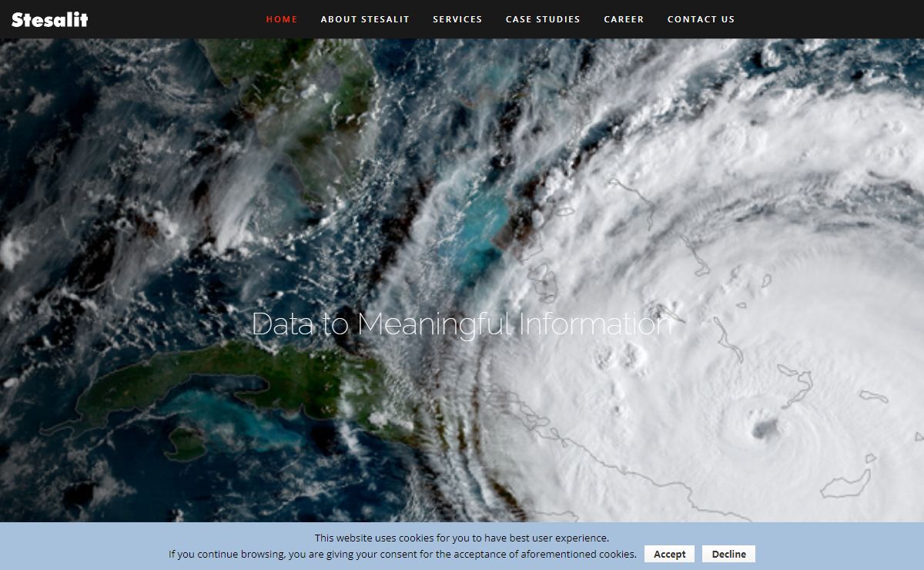Accept the website cookies
The width and height of the screenshot is (924, 570).
(670, 554)
